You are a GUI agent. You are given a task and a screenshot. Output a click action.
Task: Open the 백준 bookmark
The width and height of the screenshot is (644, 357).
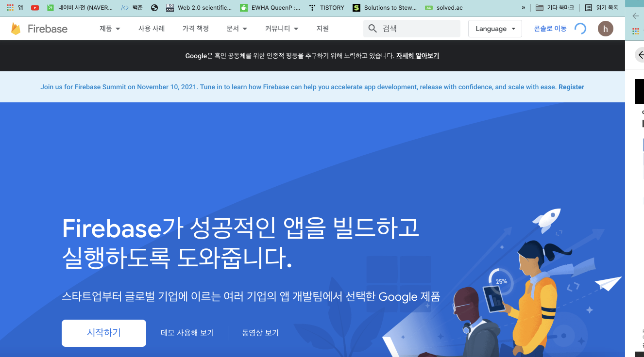(x=132, y=7)
